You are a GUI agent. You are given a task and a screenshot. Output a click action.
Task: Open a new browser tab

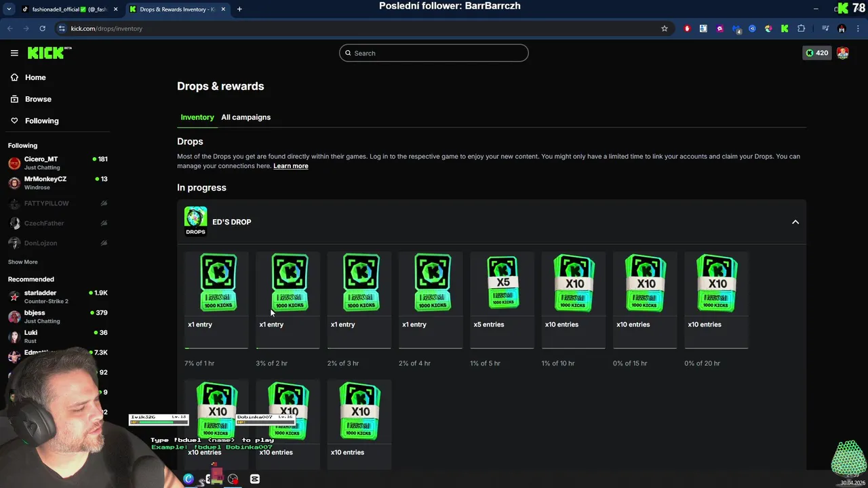pos(239,9)
